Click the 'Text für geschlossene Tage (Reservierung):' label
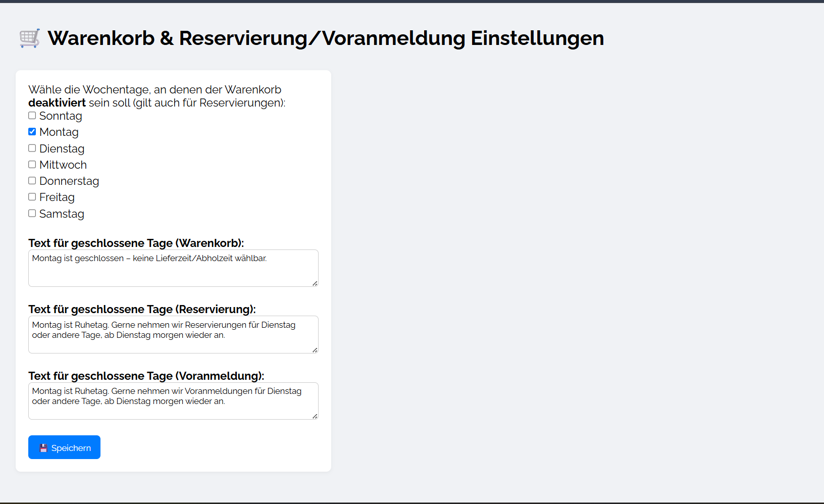This screenshot has width=824, height=504. point(142,309)
